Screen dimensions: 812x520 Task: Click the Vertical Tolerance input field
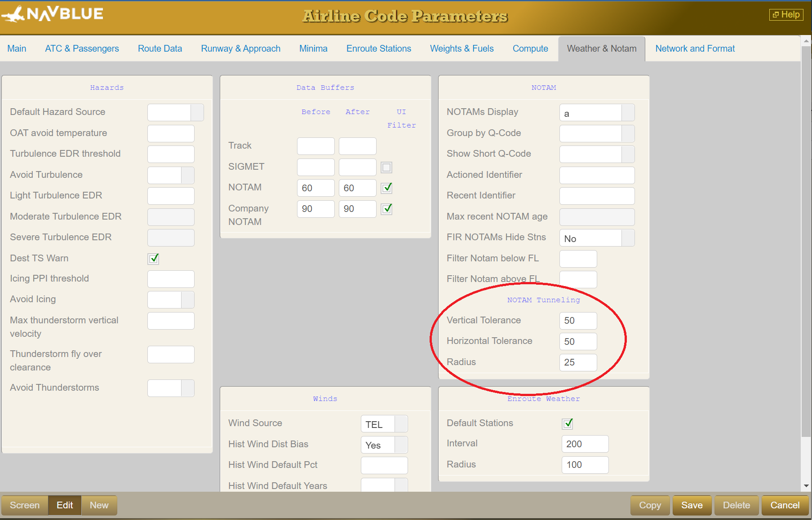coord(578,321)
